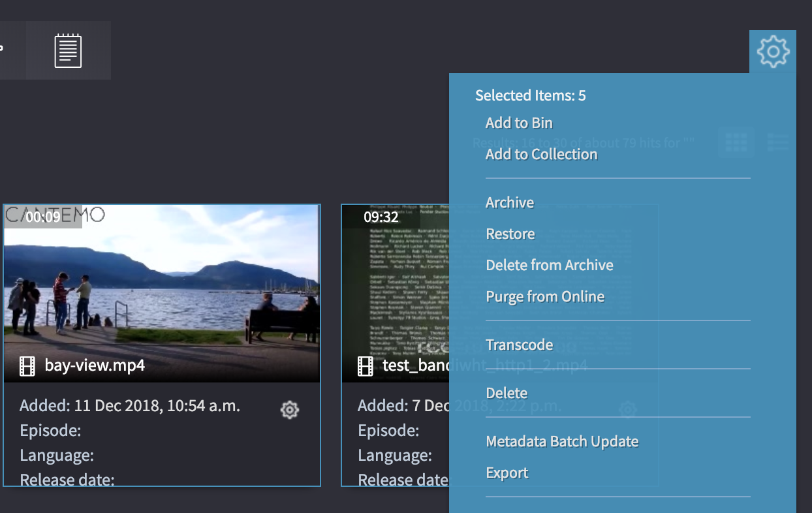The image size is (812, 513).
Task: Select the Delete menu entry
Action: coord(507,393)
